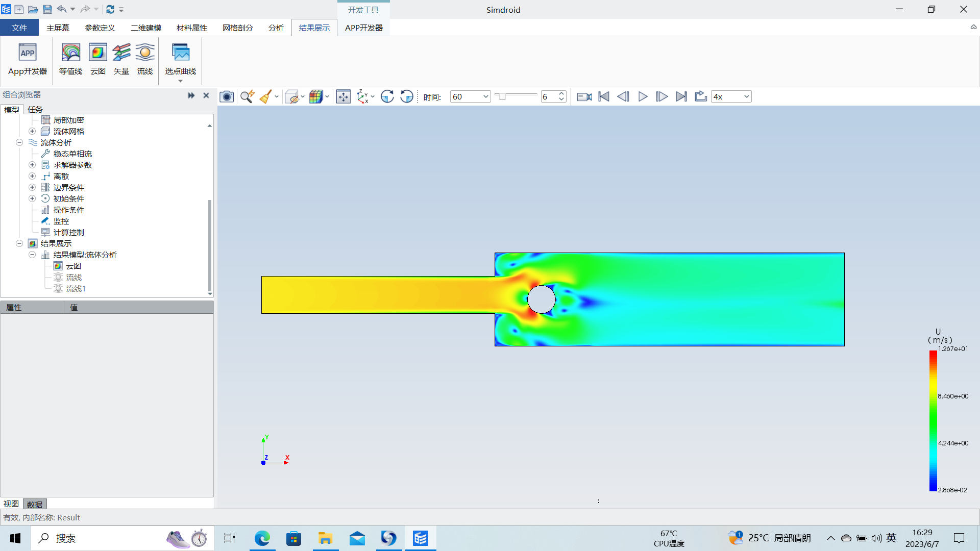Open Microsoft Edge from the taskbar
Viewport: 980px width, 551px height.
tap(262, 538)
